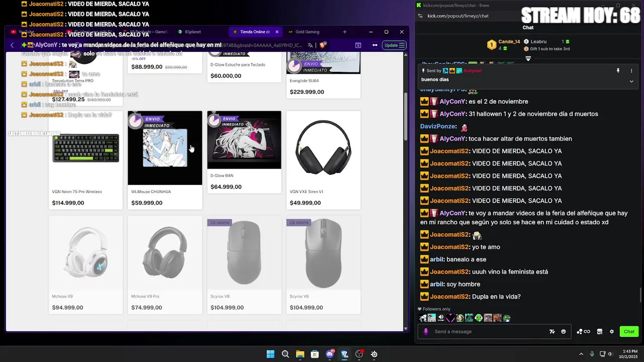
Task: Go back in the store browser
Action: point(12,45)
